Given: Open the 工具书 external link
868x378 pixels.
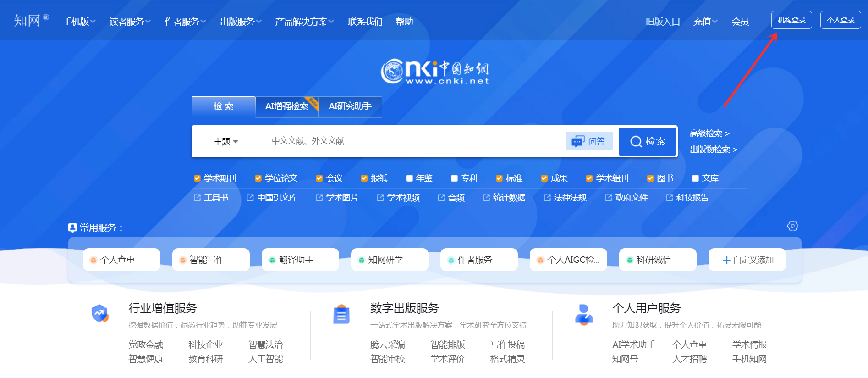Looking at the screenshot, I should tap(211, 198).
